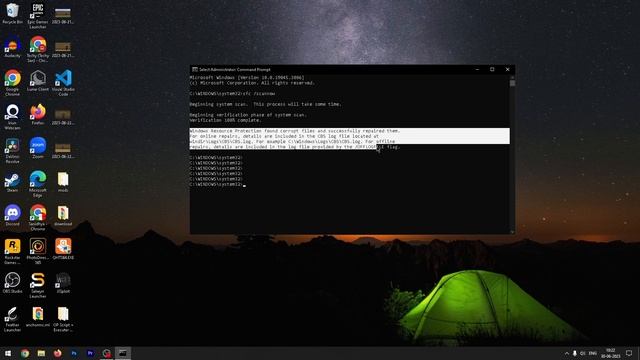Click the 'sfc /scannow' command line

[233, 93]
